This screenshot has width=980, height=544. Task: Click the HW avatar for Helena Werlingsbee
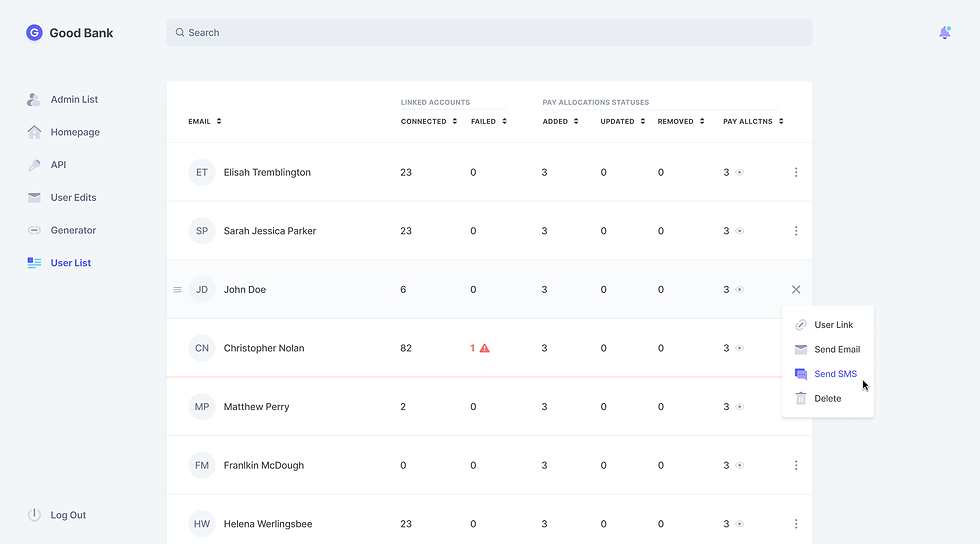coord(202,524)
